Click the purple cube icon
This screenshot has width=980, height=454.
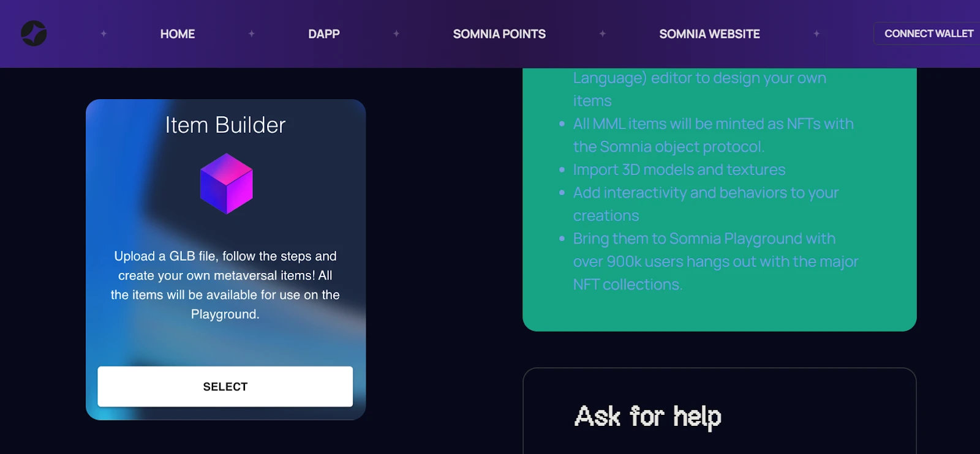[226, 184]
